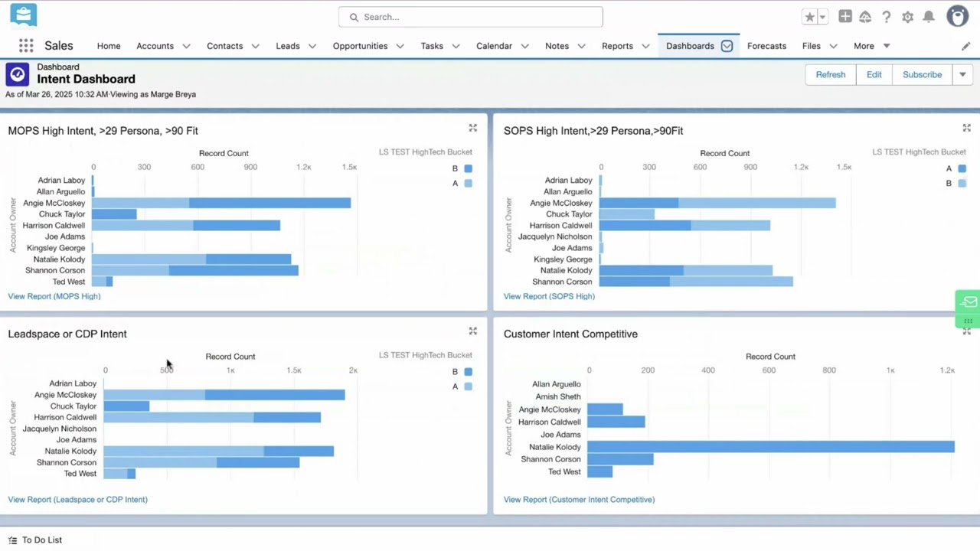Image resolution: width=980 pixels, height=551 pixels.
Task: Click the Refresh button
Action: pyautogui.click(x=831, y=75)
